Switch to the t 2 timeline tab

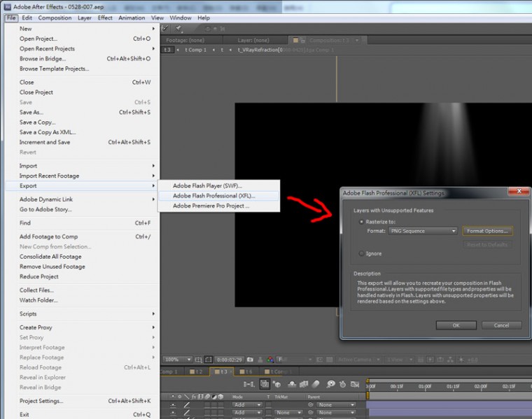(x=197, y=372)
